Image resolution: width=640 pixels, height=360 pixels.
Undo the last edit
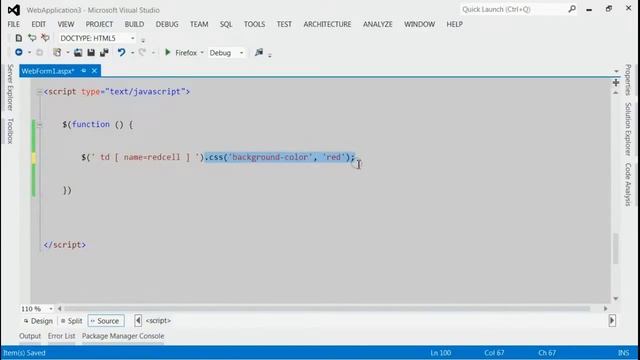tap(122, 53)
